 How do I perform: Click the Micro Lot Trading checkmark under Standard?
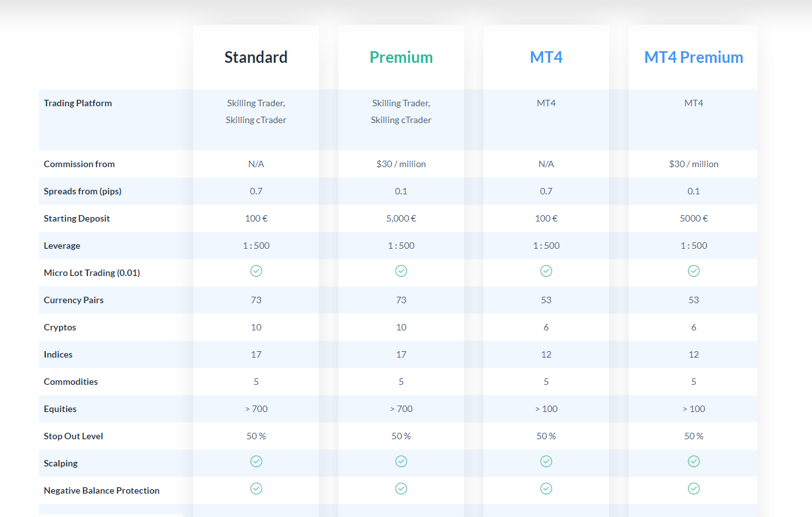tap(256, 271)
